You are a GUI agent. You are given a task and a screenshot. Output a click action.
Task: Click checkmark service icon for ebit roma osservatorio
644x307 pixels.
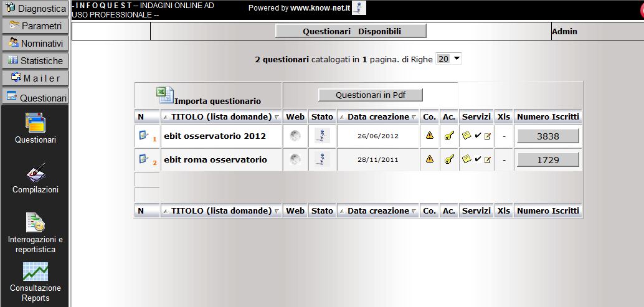(x=478, y=159)
